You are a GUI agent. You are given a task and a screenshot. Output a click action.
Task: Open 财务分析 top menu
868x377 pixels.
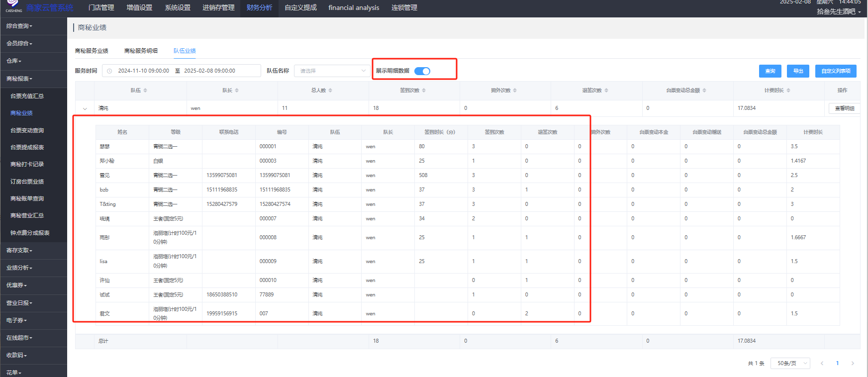[259, 8]
